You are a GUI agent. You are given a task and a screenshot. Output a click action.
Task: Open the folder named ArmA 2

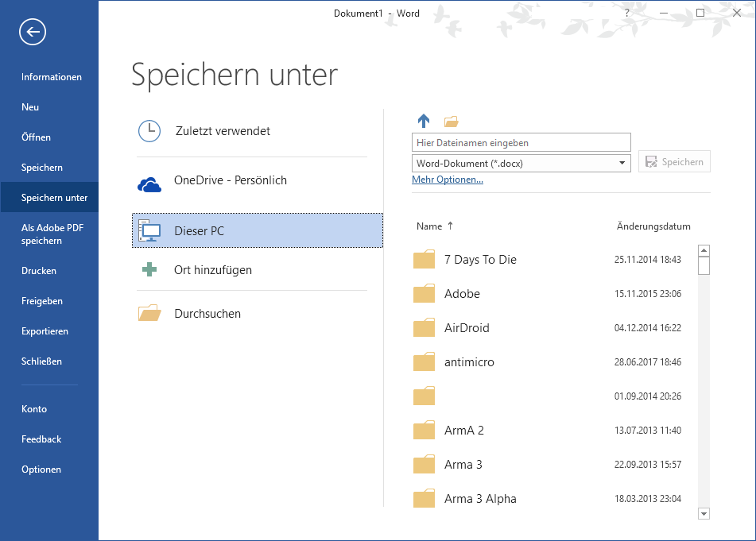coord(463,431)
